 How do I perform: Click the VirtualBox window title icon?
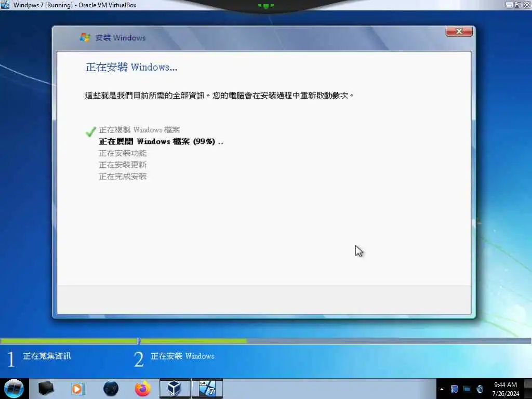5,5
